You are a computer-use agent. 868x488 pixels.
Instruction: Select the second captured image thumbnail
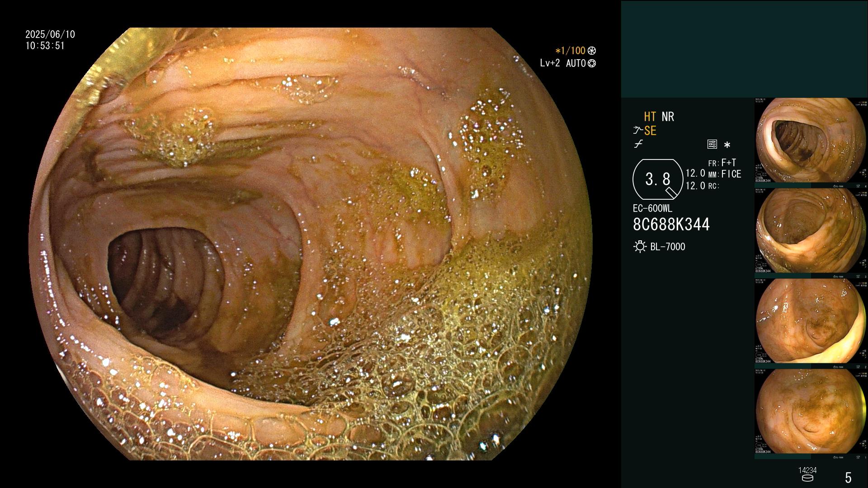[x=811, y=231]
